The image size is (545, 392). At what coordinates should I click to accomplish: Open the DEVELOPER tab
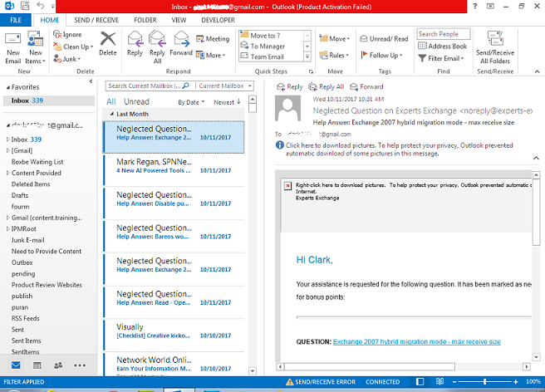point(218,20)
